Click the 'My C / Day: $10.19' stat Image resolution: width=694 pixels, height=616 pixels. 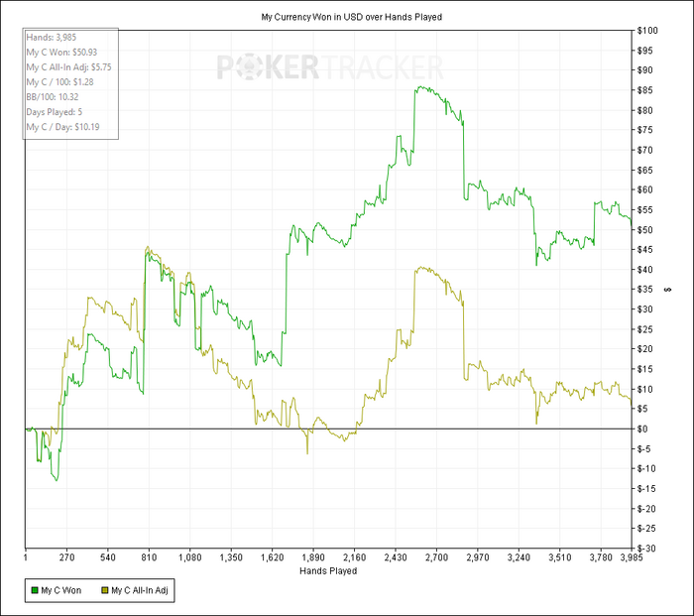[x=62, y=127]
